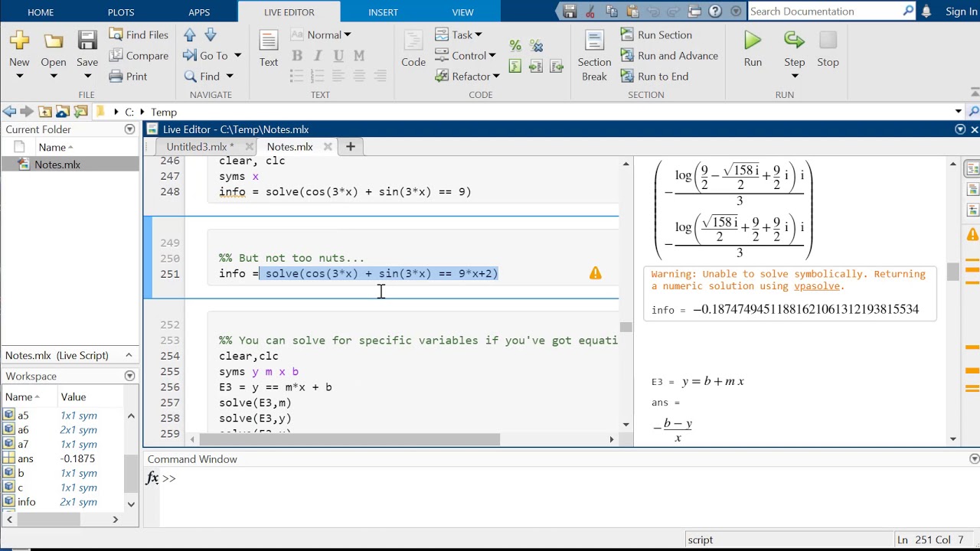Click the Compare files button
Viewport: 980px width, 551px height.
tap(139, 55)
